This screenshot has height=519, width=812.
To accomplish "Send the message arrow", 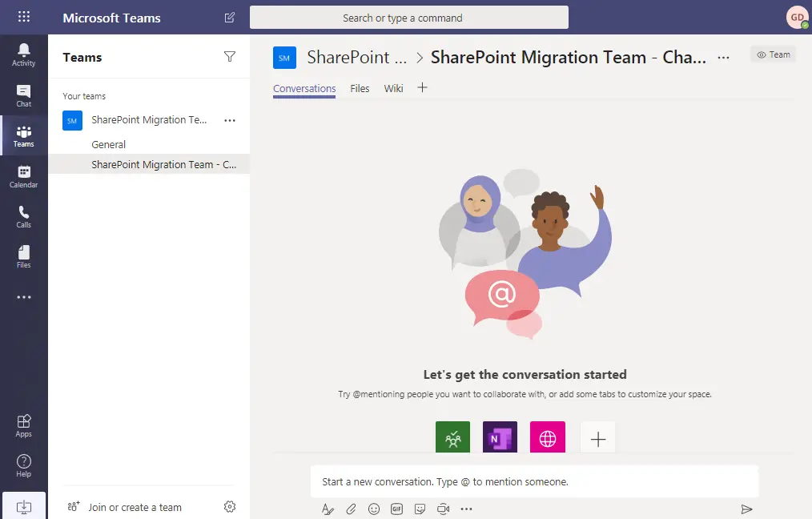I will coord(746,509).
